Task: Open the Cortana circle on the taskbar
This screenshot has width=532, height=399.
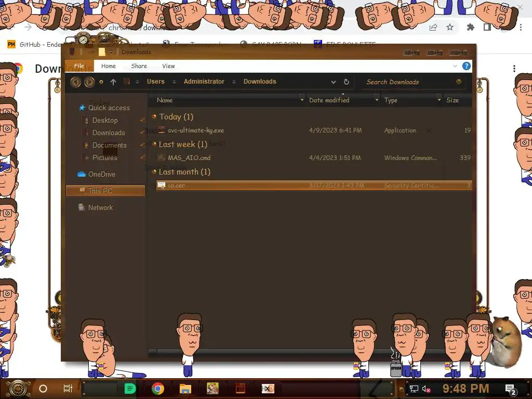Action: (43, 389)
